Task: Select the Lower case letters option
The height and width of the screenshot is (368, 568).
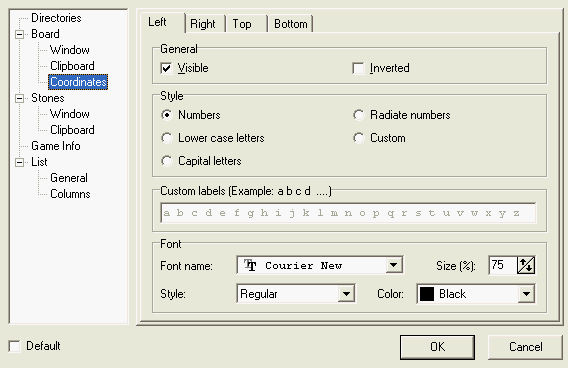Action: (x=167, y=138)
